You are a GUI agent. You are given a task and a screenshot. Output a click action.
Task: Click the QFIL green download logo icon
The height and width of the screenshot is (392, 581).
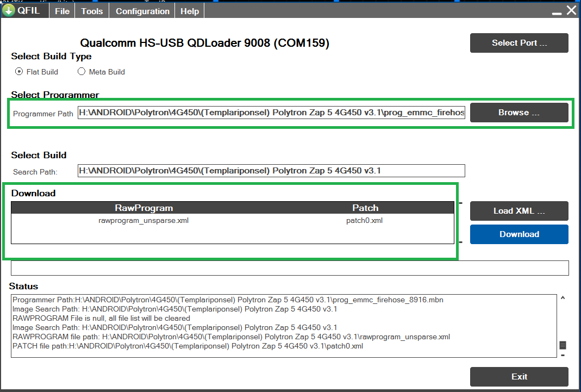coord(8,10)
